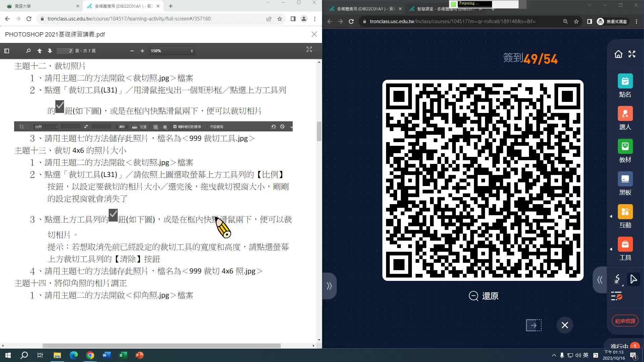Open tab search in left browser

point(268,3)
